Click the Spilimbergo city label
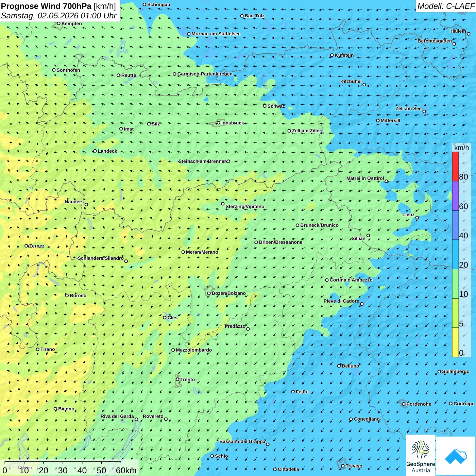This screenshot has width=476, height=476. pos(456,371)
